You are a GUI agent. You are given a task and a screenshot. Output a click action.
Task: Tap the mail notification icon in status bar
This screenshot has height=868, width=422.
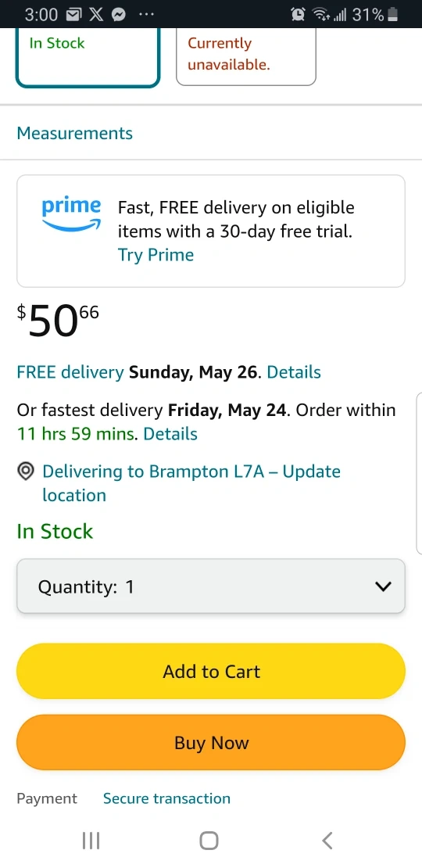[75, 15]
